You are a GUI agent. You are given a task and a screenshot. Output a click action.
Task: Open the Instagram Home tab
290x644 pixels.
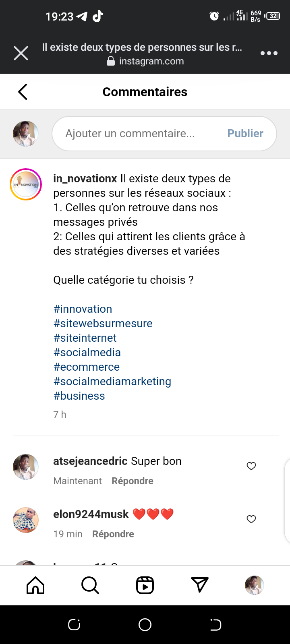coord(35,585)
